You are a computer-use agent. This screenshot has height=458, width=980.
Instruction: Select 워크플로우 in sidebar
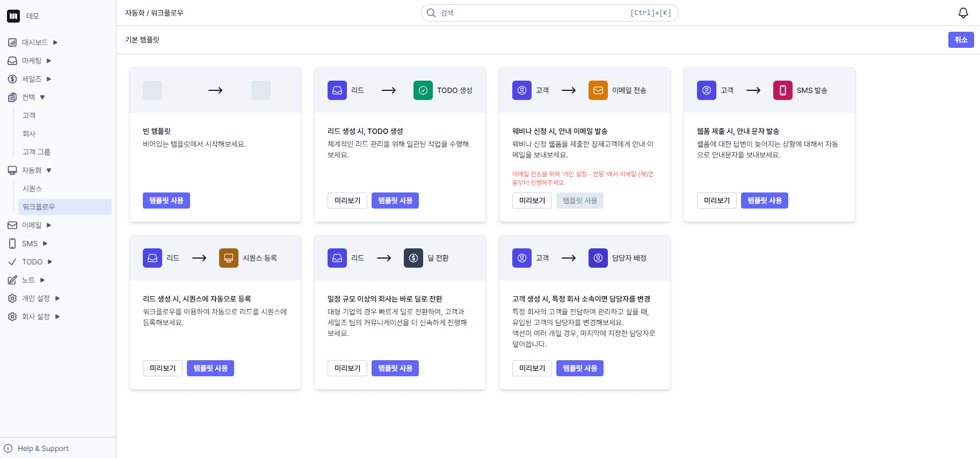coord(65,207)
